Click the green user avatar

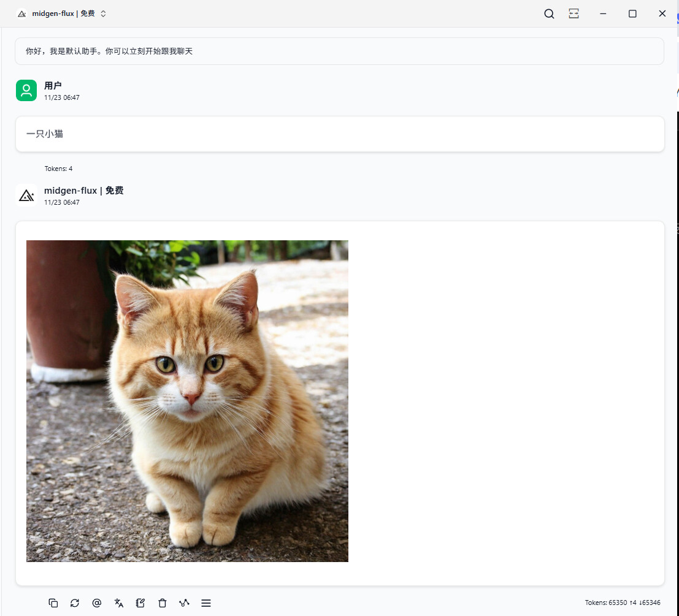pyautogui.click(x=26, y=91)
